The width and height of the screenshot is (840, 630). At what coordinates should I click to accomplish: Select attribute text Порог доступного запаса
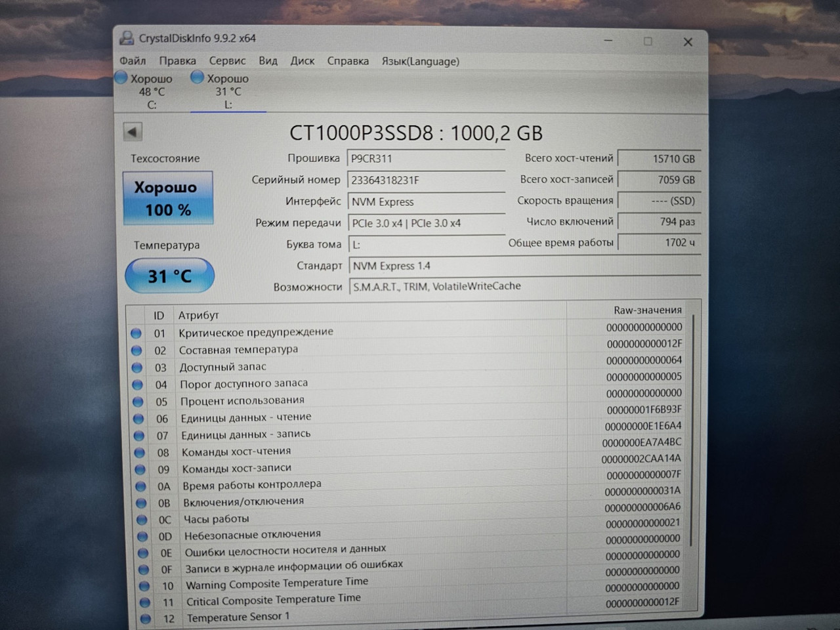click(243, 383)
